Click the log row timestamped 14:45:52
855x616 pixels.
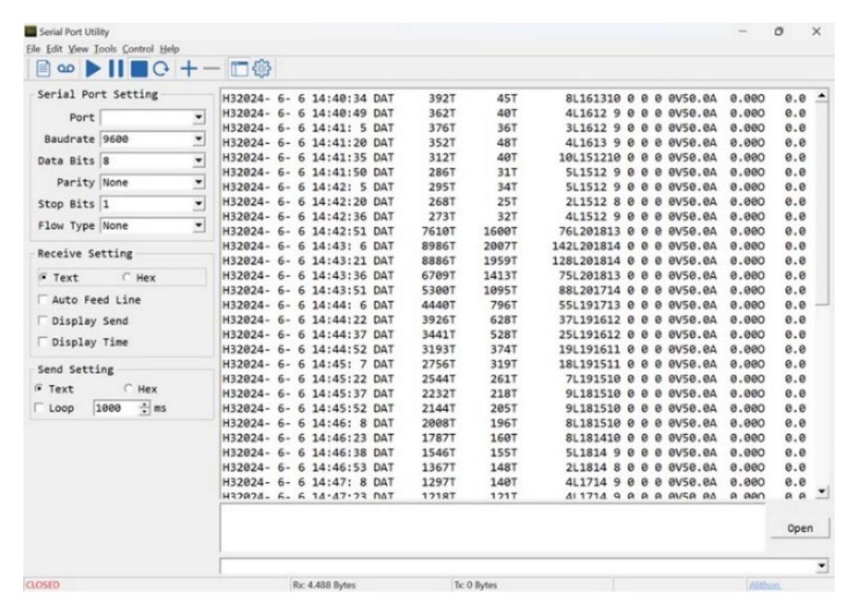pos(514,408)
